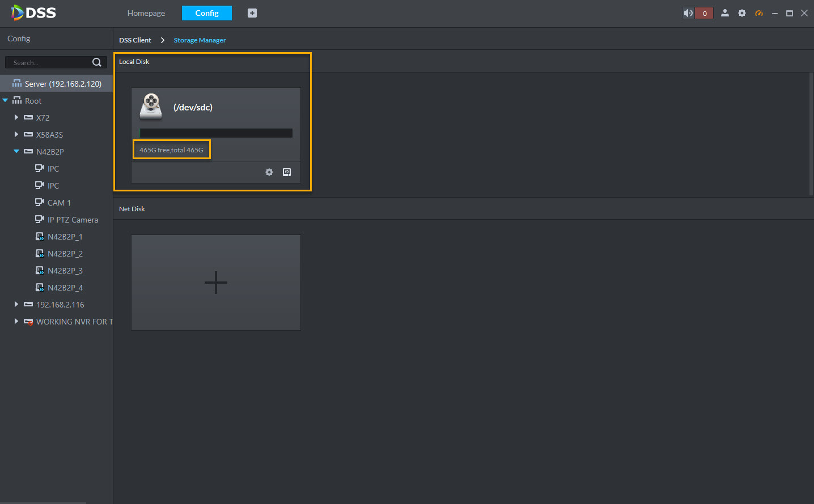Image resolution: width=814 pixels, height=504 pixels.
Task: Click the Config panel title
Action: click(x=19, y=39)
